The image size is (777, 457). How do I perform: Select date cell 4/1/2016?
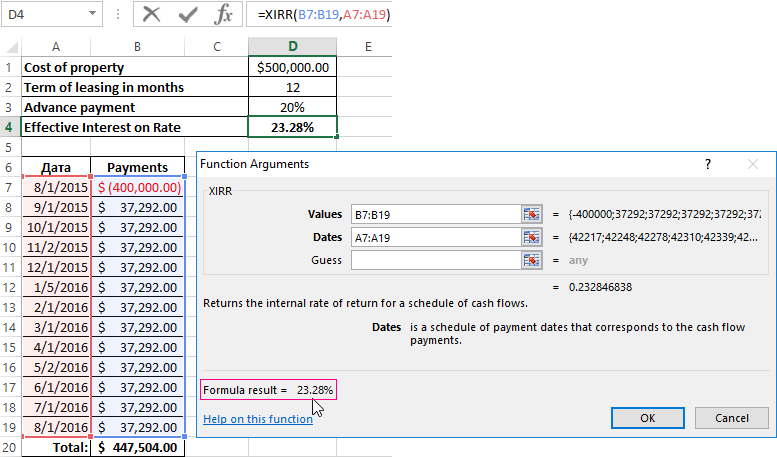[x=56, y=347]
